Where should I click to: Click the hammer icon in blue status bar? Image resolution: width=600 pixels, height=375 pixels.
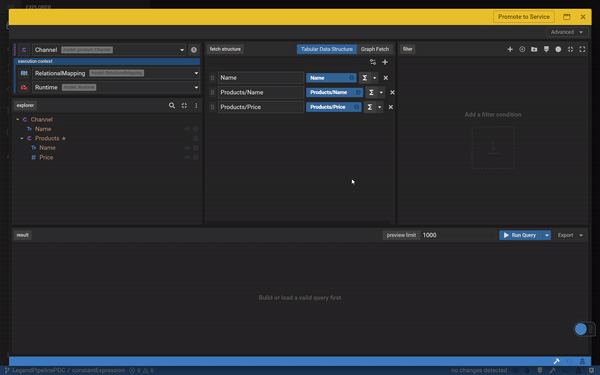(x=556, y=361)
